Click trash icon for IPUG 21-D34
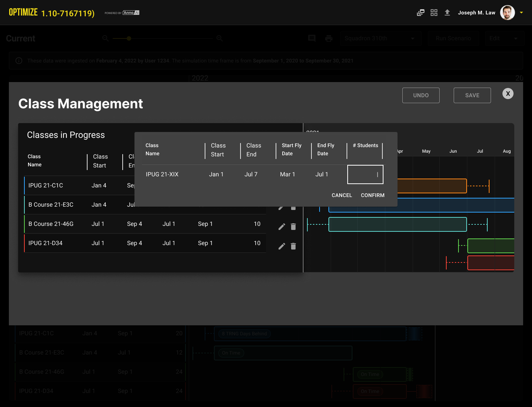Screen dimensions: 532x407 [x=293, y=246]
